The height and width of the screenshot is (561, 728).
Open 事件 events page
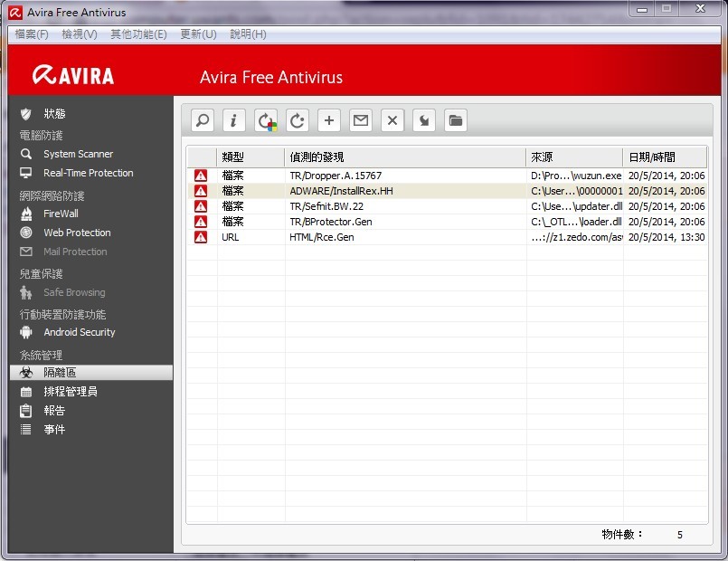coord(54,430)
